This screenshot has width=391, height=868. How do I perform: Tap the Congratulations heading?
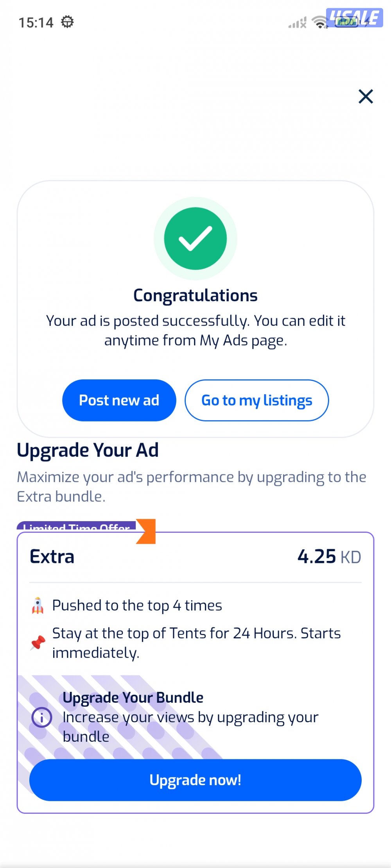tap(195, 295)
